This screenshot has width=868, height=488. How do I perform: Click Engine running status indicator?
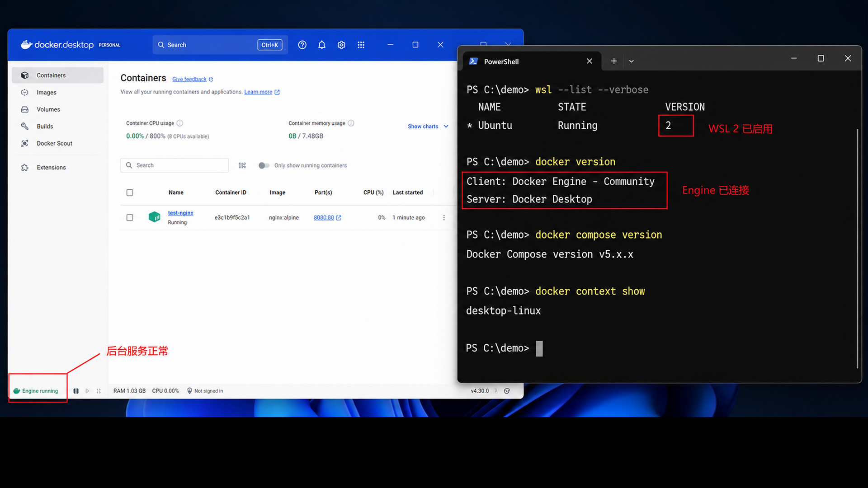click(x=36, y=391)
